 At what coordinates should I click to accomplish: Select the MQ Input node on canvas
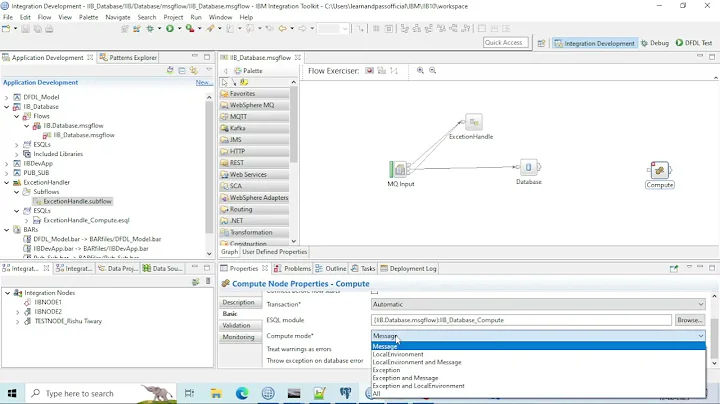(399, 169)
